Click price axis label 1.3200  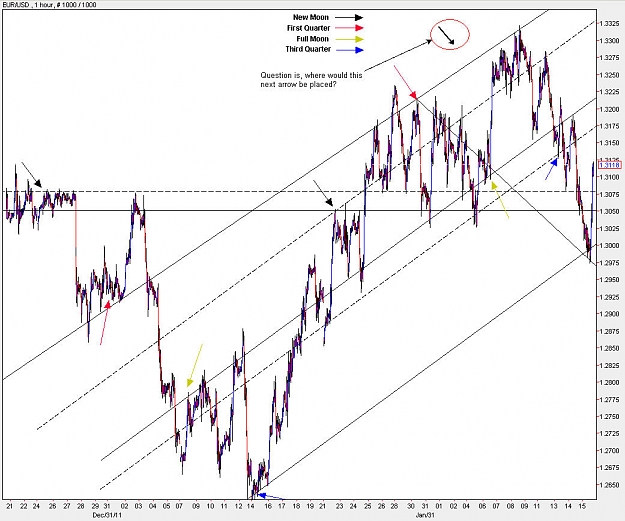pos(609,109)
